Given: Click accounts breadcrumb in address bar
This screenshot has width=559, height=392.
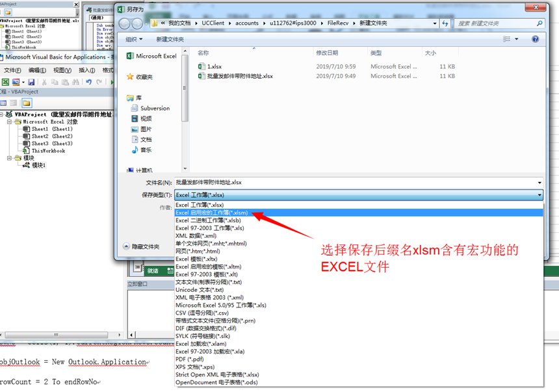Looking at the screenshot, I should pos(247,23).
